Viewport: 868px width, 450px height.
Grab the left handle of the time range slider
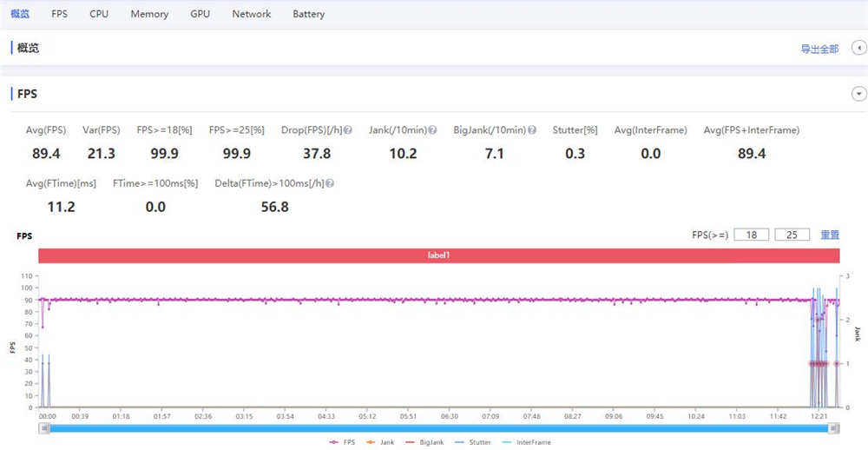point(43,427)
